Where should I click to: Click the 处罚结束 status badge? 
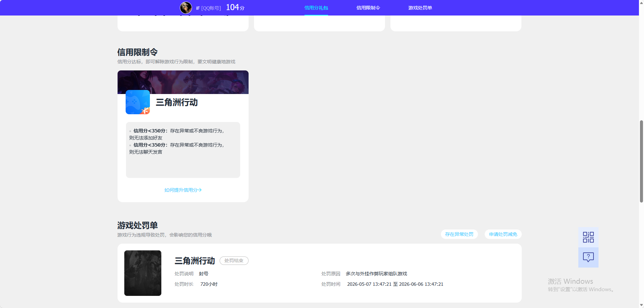tap(234, 260)
